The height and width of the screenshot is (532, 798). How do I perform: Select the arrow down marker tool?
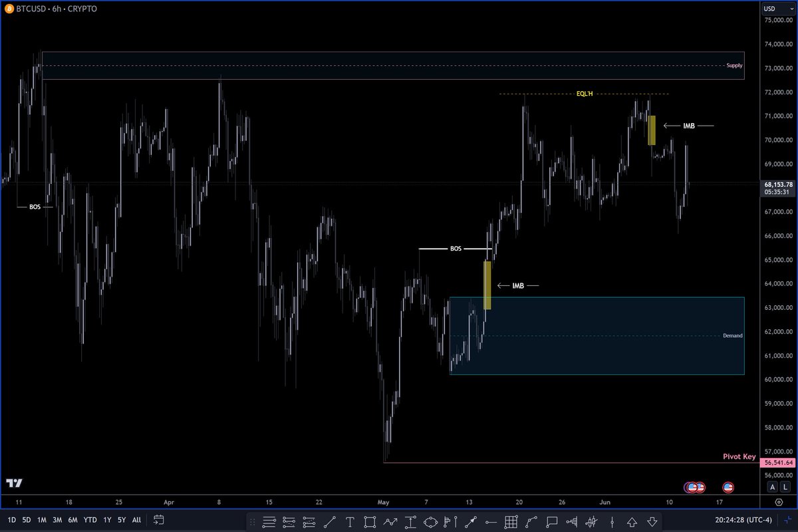tap(652, 521)
